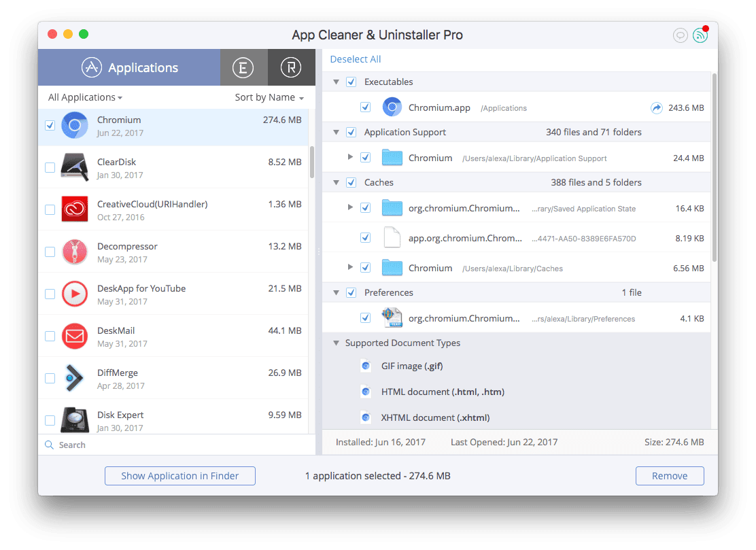
Task: Click the Saved Application State folder icon
Action: 392,208
